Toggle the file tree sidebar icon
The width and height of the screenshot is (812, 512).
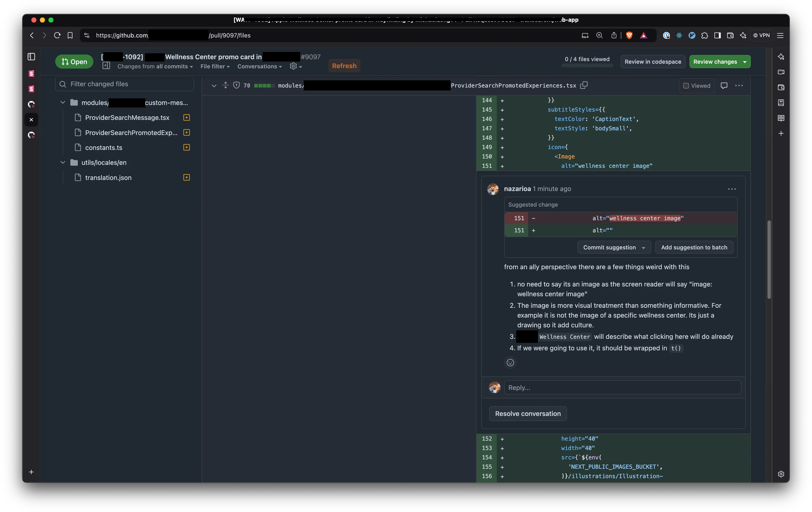click(x=106, y=66)
